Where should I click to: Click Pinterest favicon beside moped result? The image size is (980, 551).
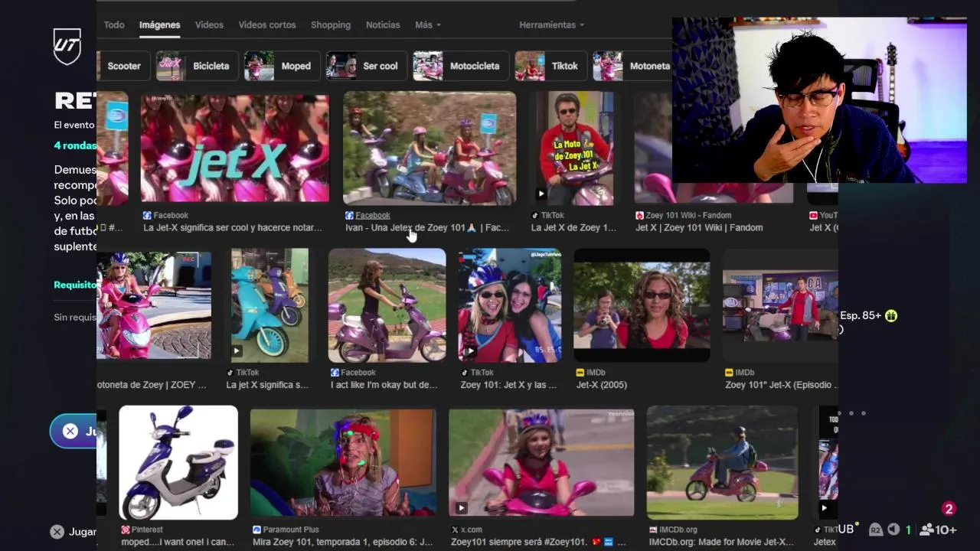click(126, 530)
